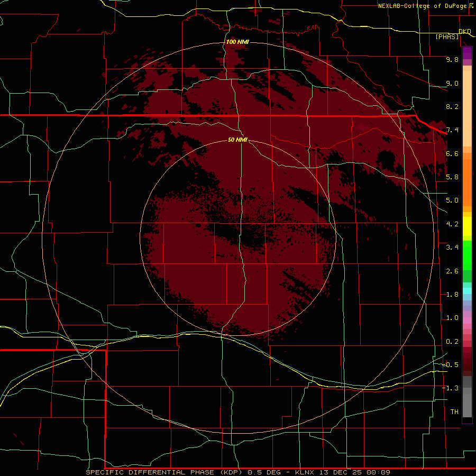This screenshot has height=476, width=476.
Task: Pick the pink swatch in the legend
Action: pyautogui.click(x=467, y=321)
